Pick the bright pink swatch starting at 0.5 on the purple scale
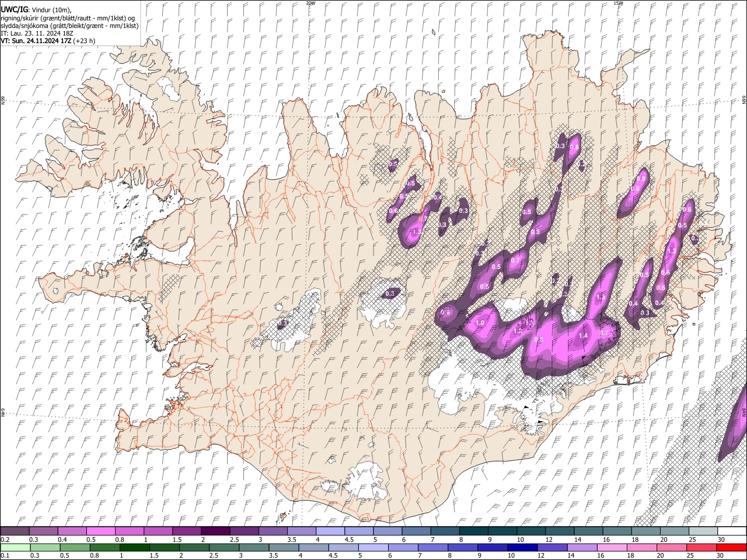 pos(100,531)
